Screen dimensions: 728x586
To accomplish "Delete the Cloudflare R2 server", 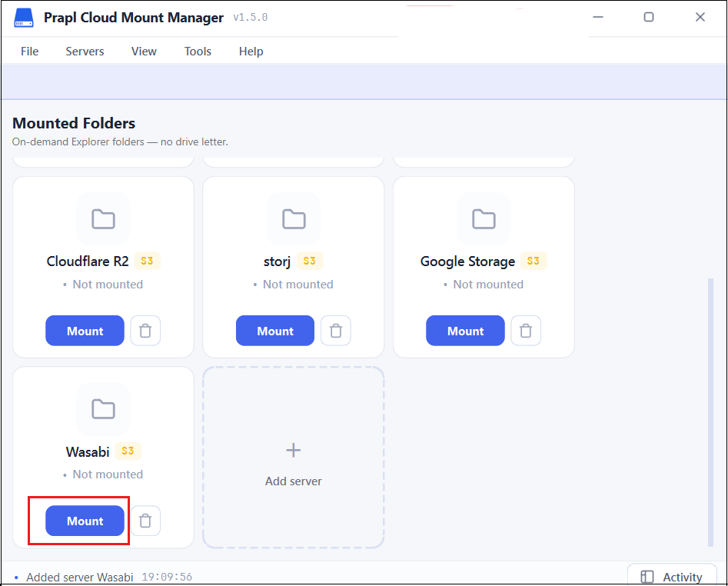I will tap(145, 331).
